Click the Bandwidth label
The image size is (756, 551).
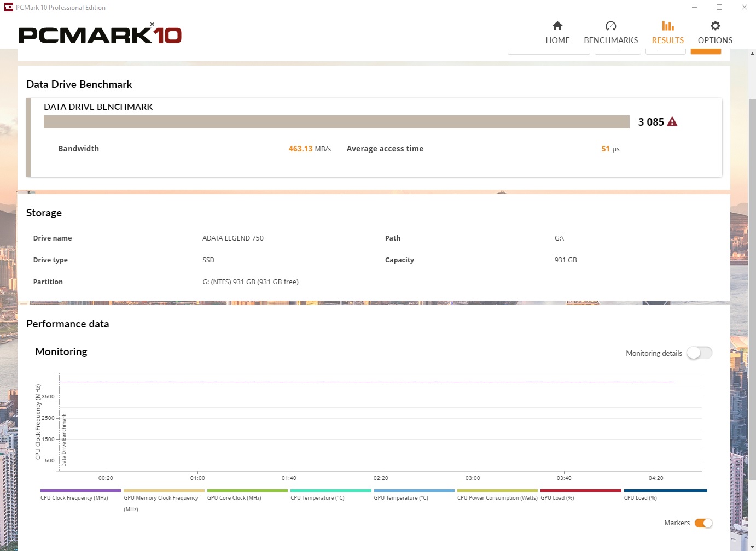(x=79, y=149)
